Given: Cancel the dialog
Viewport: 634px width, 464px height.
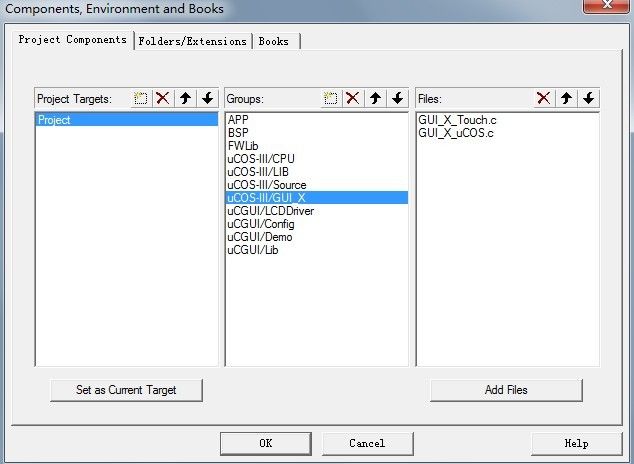Looking at the screenshot, I should (x=368, y=443).
